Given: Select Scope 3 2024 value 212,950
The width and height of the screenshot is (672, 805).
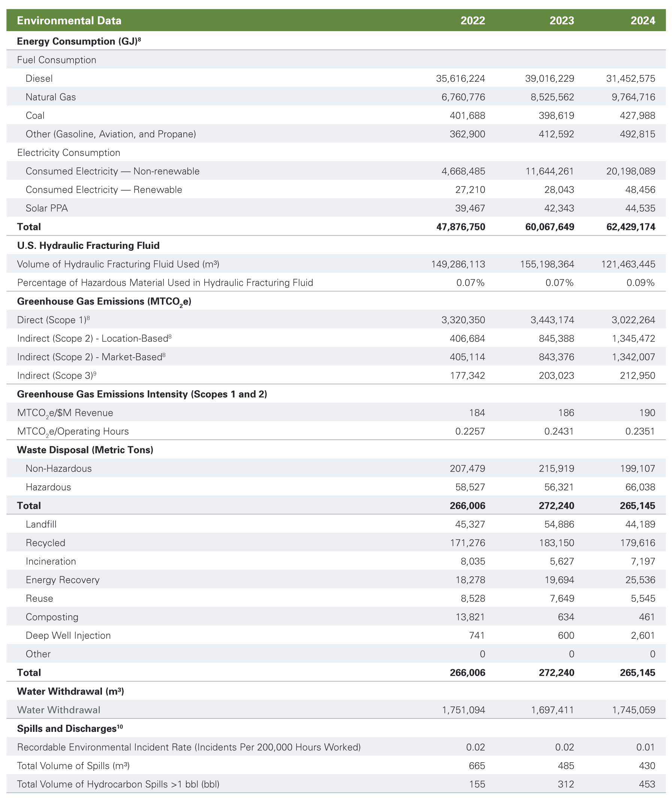Looking at the screenshot, I should click(638, 375).
